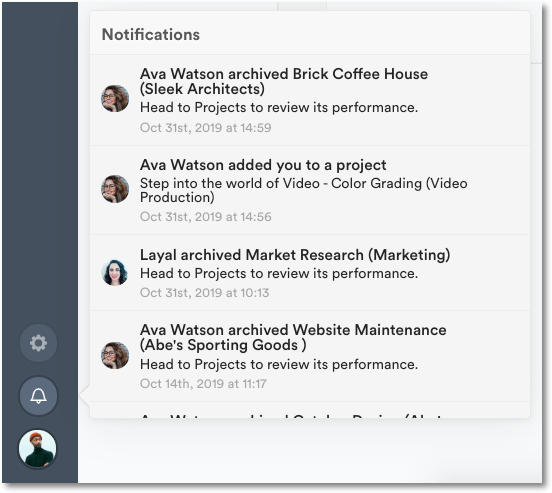Screen dimensions: 552x493
Task: Click Ava Watson's avatar on added-to-project notification
Action: coord(115,189)
